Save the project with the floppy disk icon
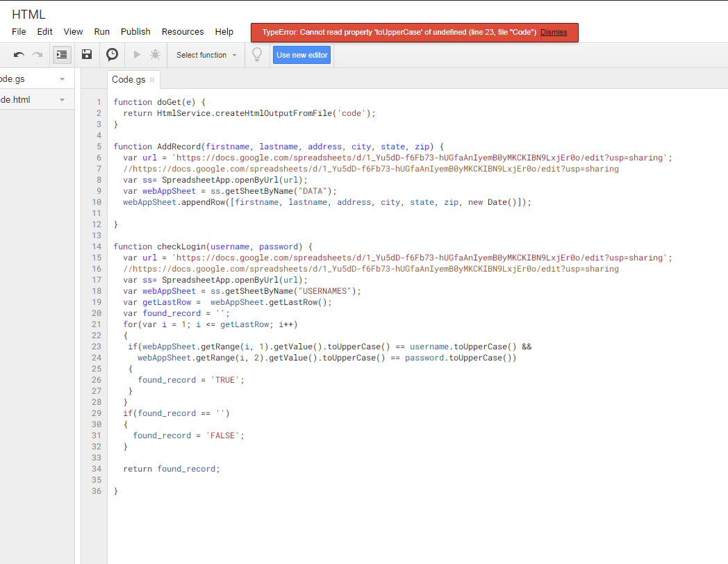Viewport: 728px width, 564px height. pos(87,55)
